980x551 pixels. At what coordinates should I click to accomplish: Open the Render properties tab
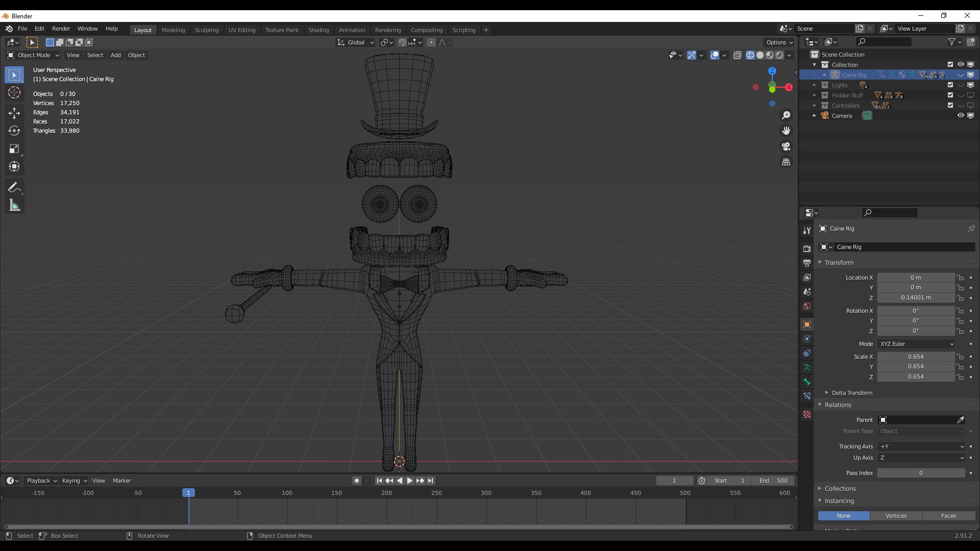[807, 249]
